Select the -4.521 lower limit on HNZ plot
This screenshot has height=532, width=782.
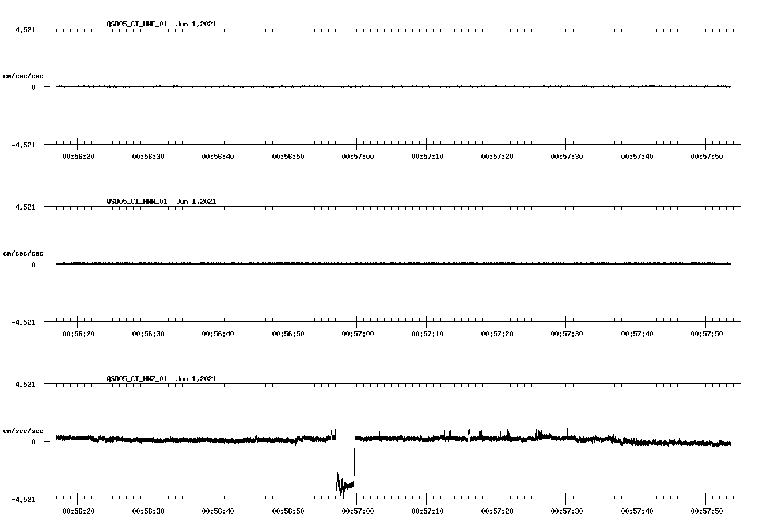[23, 500]
